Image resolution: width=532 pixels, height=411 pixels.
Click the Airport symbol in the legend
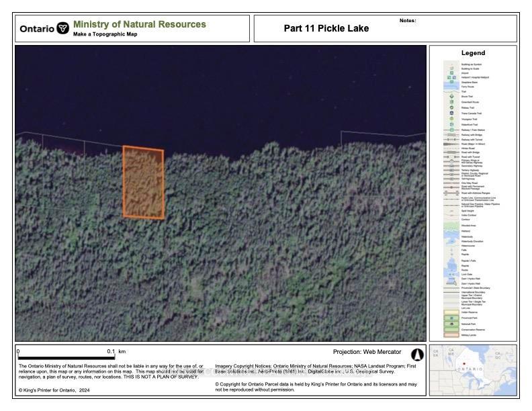click(x=451, y=73)
